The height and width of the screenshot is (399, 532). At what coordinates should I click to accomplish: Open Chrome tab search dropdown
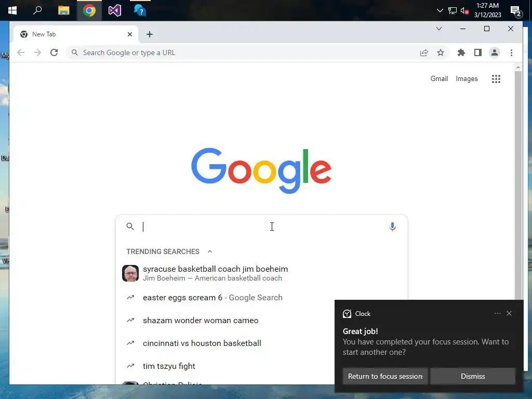(x=438, y=29)
